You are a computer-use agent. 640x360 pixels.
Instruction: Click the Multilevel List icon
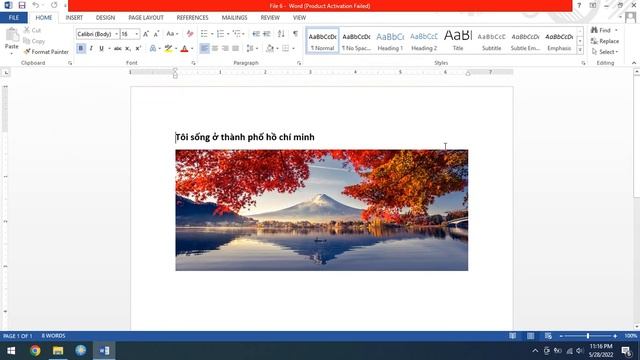[236, 34]
